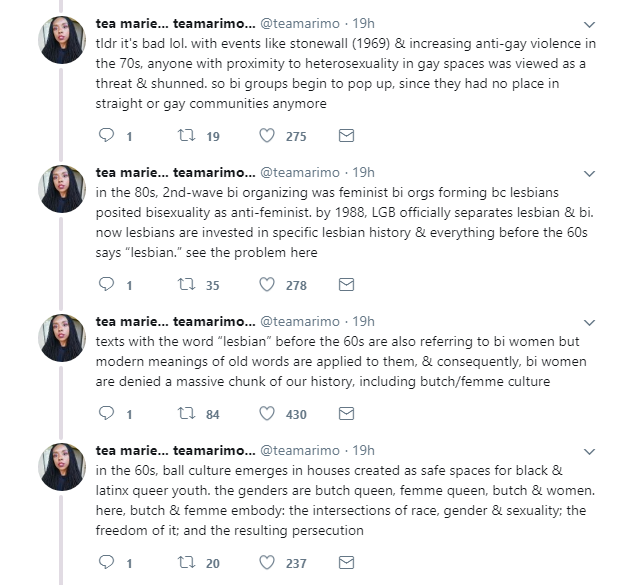Open the ball culture tweet's author avatar
Image resolution: width=638 pixels, height=585 pixels.
tap(62, 468)
